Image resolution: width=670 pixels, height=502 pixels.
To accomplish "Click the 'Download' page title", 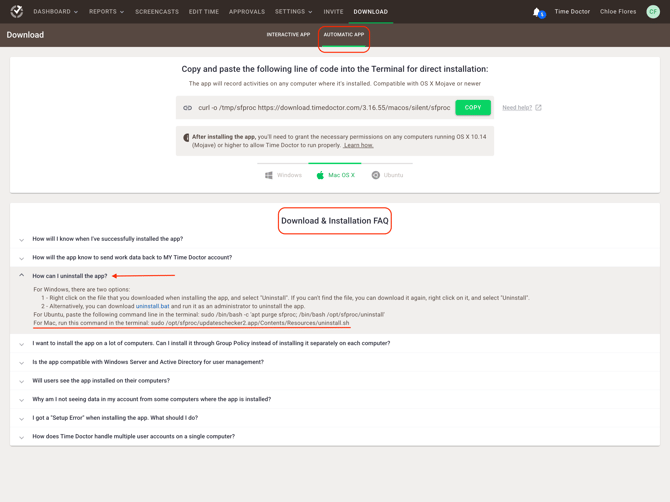I will [25, 35].
